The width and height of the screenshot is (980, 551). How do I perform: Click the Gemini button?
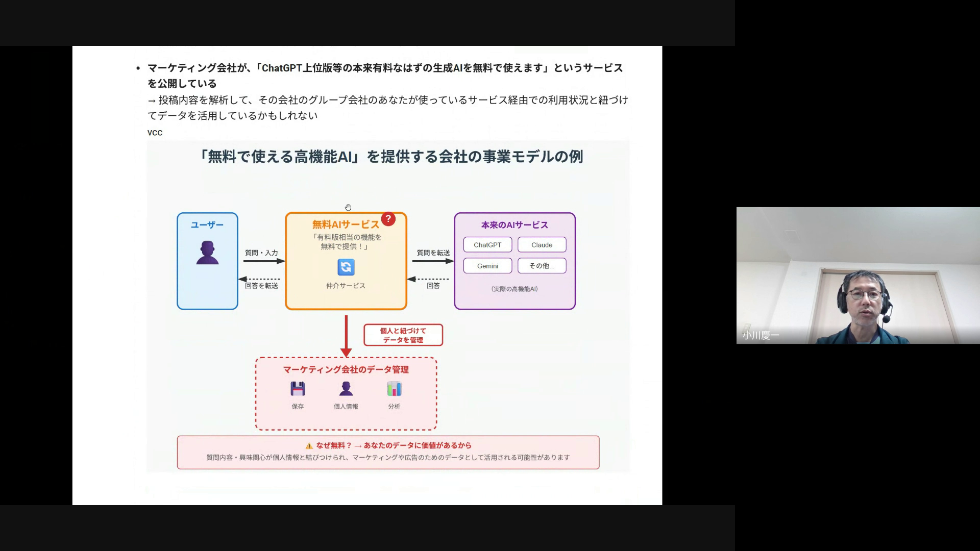coord(487,266)
